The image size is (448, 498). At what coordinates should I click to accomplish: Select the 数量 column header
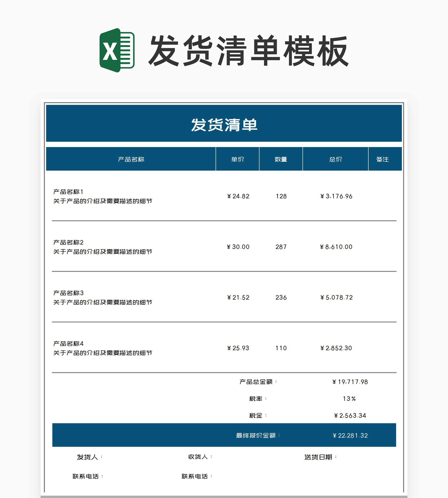tap(281, 159)
